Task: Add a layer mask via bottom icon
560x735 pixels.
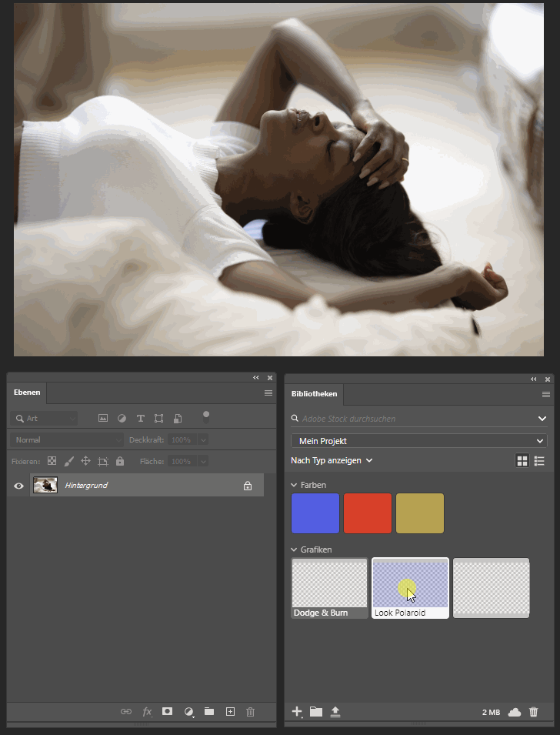Action: click(x=167, y=712)
